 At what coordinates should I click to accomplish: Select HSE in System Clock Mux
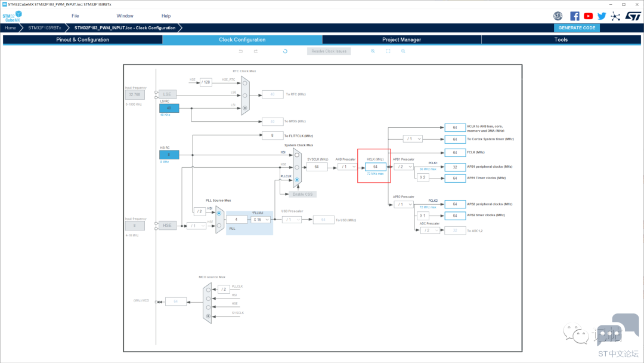coord(297,167)
